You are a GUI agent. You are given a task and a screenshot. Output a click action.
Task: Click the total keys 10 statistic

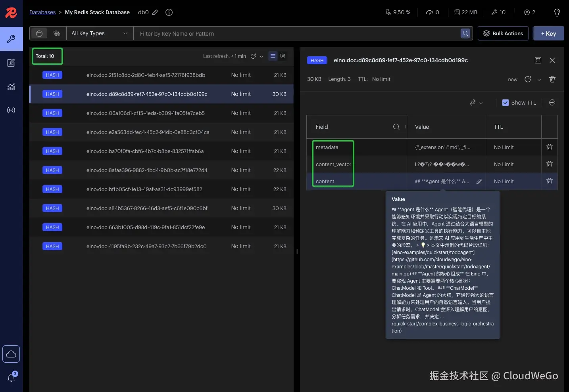click(498, 12)
